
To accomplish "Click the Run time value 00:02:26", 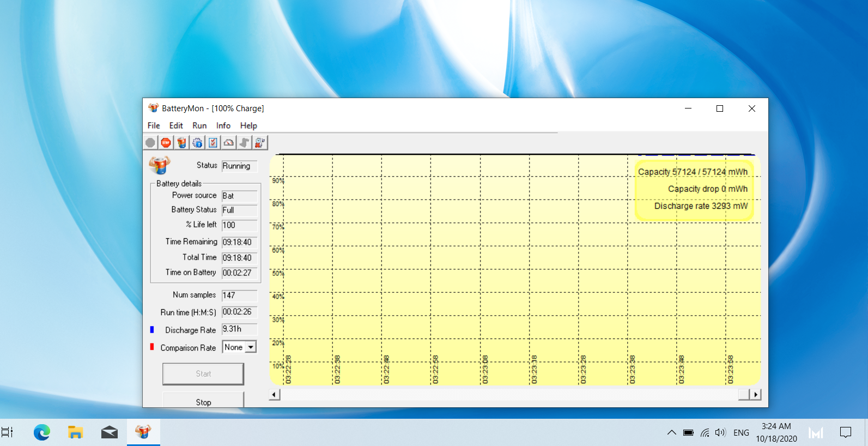I will tap(240, 312).
